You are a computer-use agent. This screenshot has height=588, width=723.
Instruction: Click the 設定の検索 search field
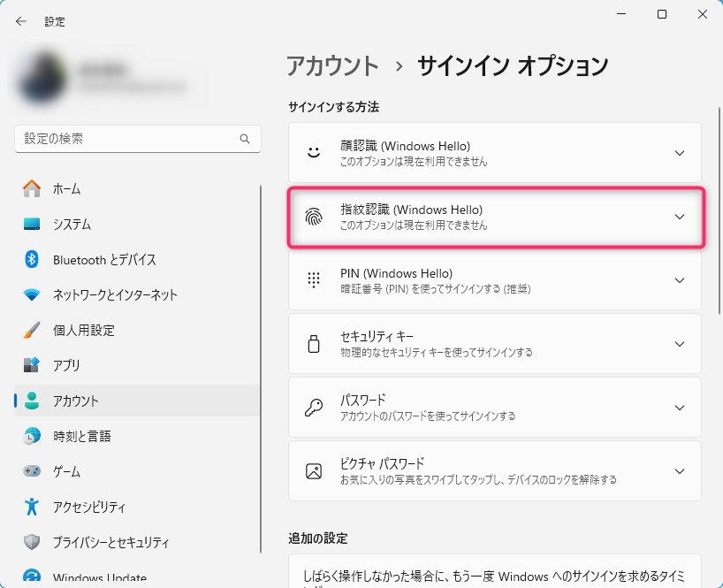click(x=128, y=139)
